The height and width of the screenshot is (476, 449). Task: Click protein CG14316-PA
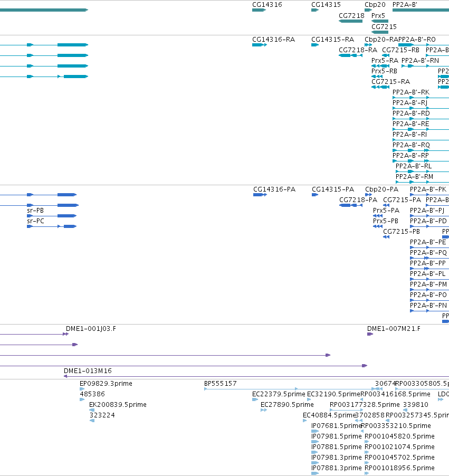coord(274,189)
